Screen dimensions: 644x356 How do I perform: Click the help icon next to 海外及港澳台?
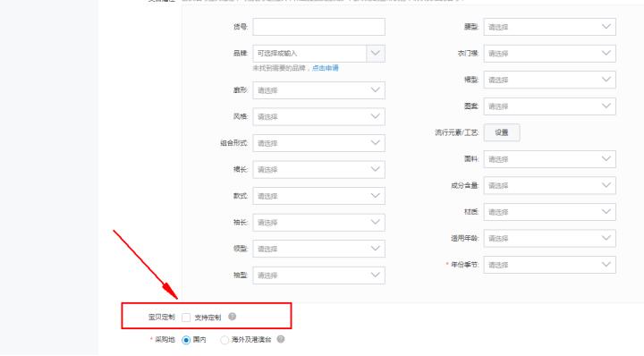click(x=281, y=339)
